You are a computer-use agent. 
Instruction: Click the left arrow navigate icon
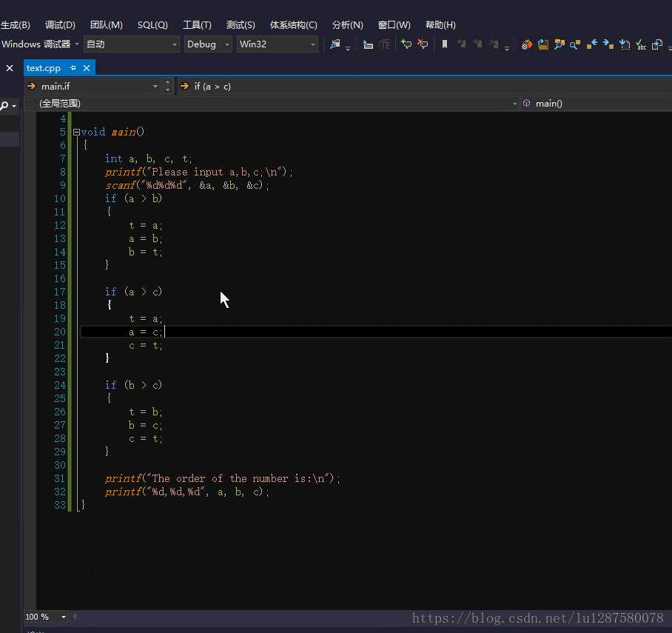pyautogui.click(x=592, y=44)
